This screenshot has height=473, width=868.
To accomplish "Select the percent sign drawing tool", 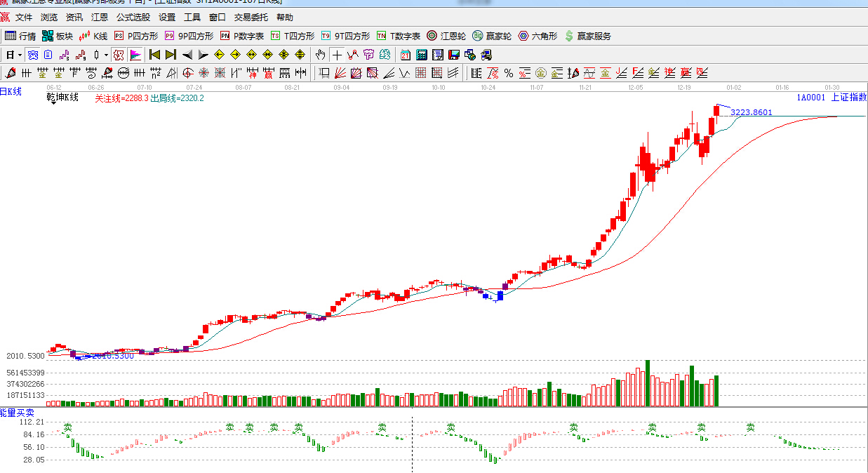I will tap(509, 72).
